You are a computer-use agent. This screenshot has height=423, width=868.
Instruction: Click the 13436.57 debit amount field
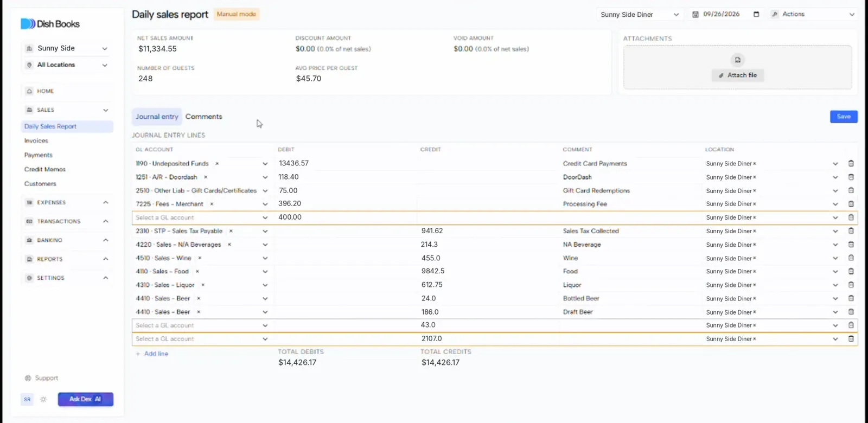[346, 163]
